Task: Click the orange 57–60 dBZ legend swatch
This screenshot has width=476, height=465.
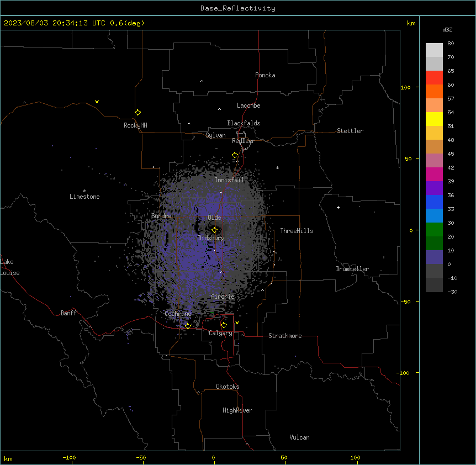Action: (434, 91)
